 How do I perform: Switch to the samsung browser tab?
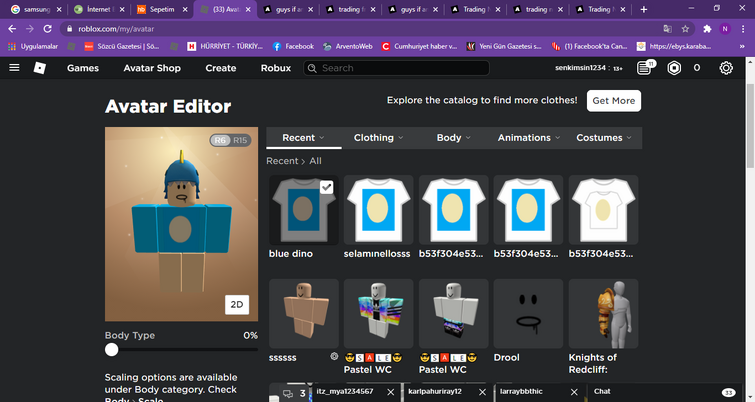(x=36, y=10)
